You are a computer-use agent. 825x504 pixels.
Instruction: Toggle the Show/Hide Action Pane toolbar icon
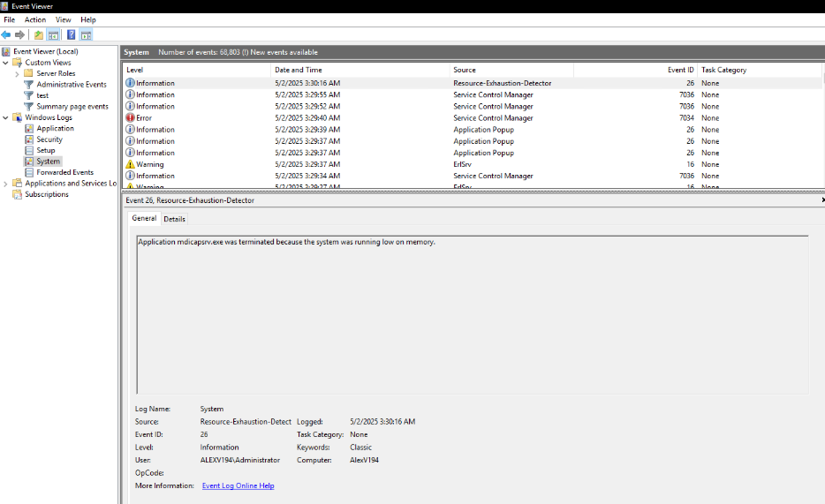pos(86,35)
